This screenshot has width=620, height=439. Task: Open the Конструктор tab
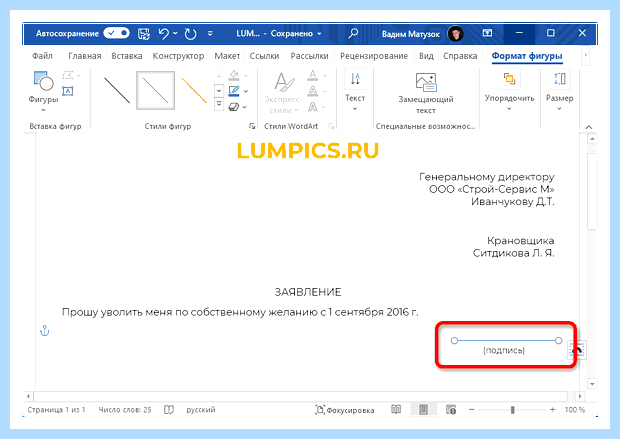tap(178, 56)
